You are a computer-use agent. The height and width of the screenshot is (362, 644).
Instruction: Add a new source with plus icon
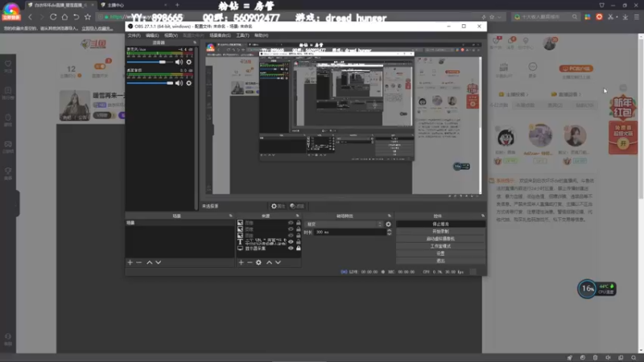(x=241, y=262)
